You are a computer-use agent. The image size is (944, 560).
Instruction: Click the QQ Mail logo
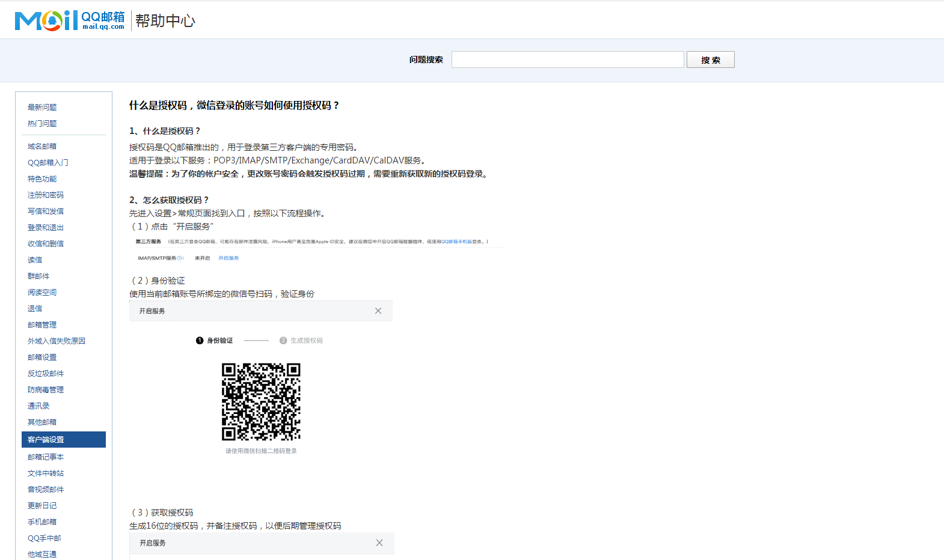click(x=69, y=20)
